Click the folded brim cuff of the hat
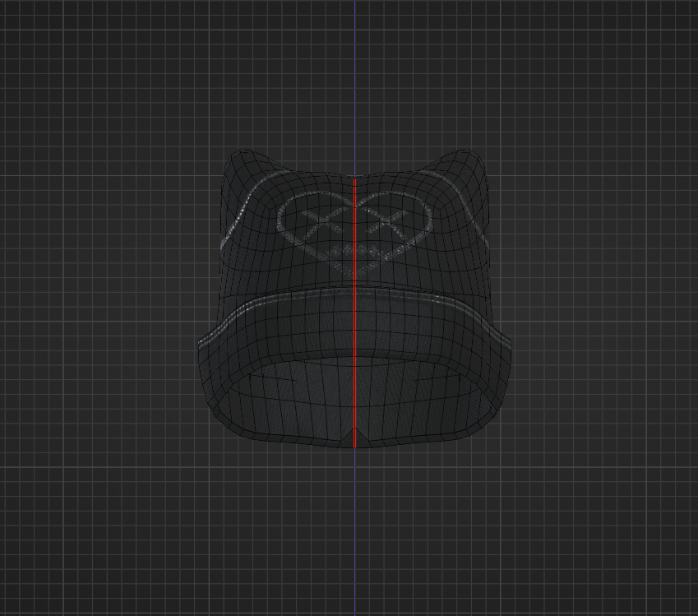Screen dimensions: 698x616 point(355,325)
